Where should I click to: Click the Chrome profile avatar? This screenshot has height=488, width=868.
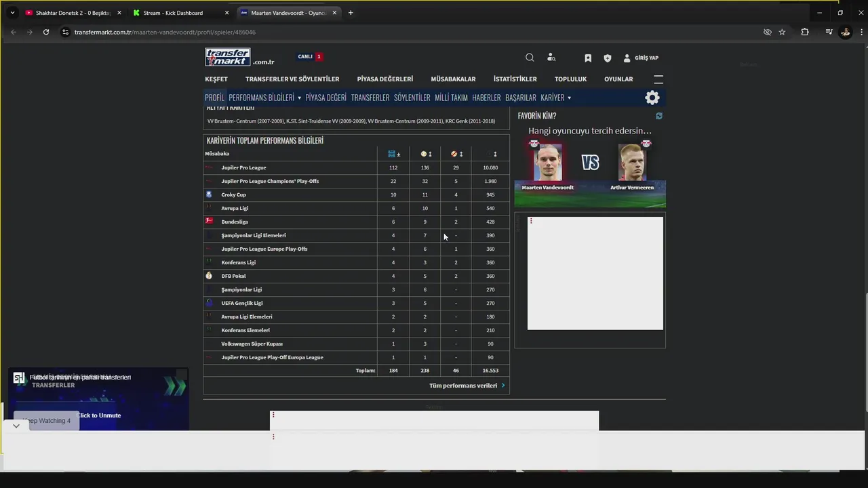[x=845, y=32]
